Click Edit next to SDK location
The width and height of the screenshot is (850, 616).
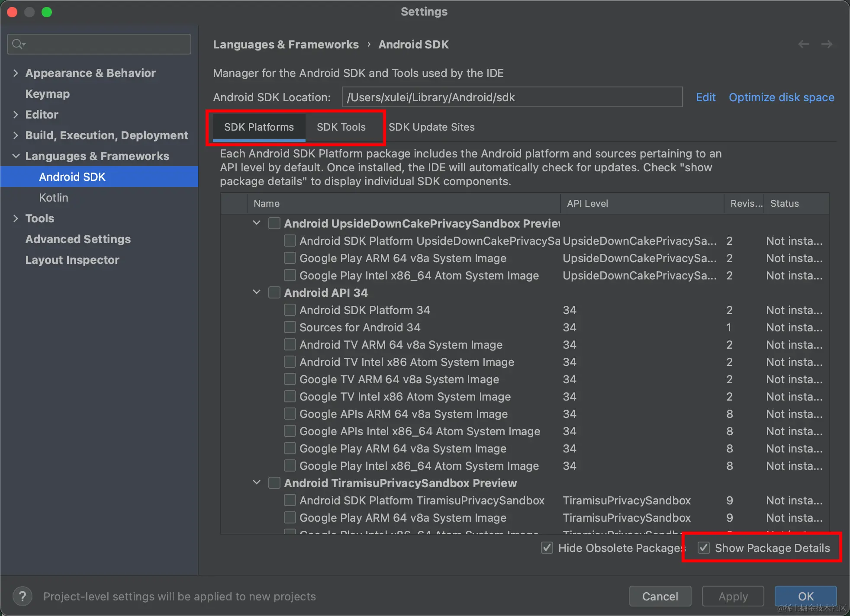pos(705,97)
